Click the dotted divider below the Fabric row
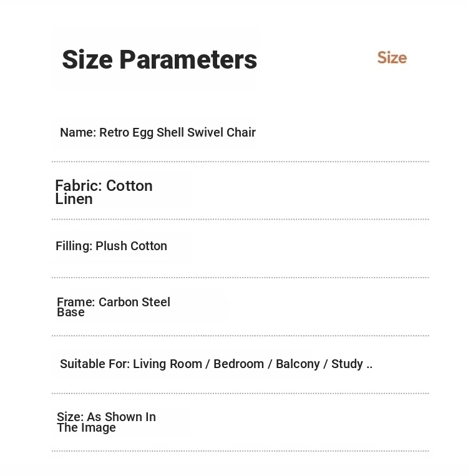The width and height of the screenshot is (468, 476). (x=240, y=219)
